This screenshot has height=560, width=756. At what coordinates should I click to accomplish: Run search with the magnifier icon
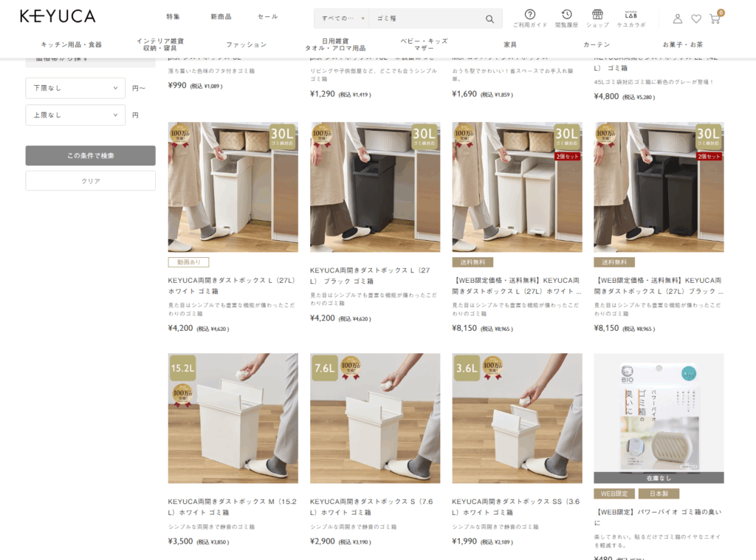[489, 18]
